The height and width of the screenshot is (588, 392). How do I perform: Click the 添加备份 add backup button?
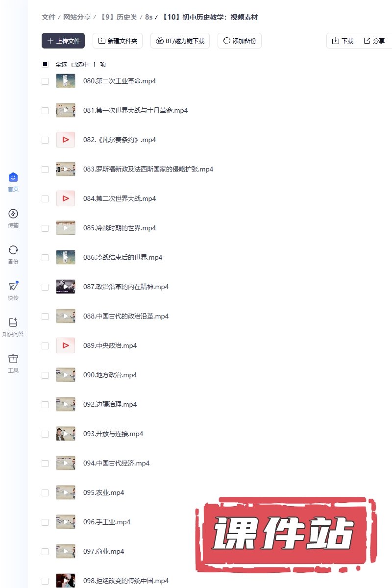(x=240, y=41)
